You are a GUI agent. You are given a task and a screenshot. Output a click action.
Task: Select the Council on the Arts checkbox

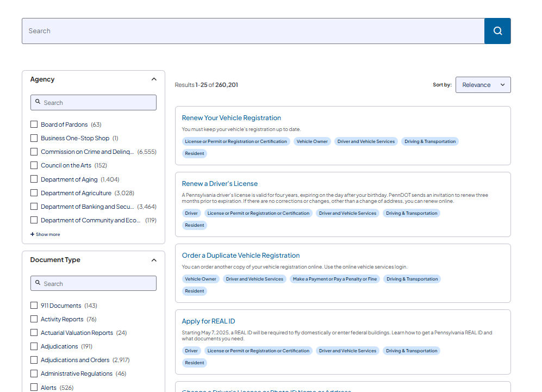pos(34,165)
